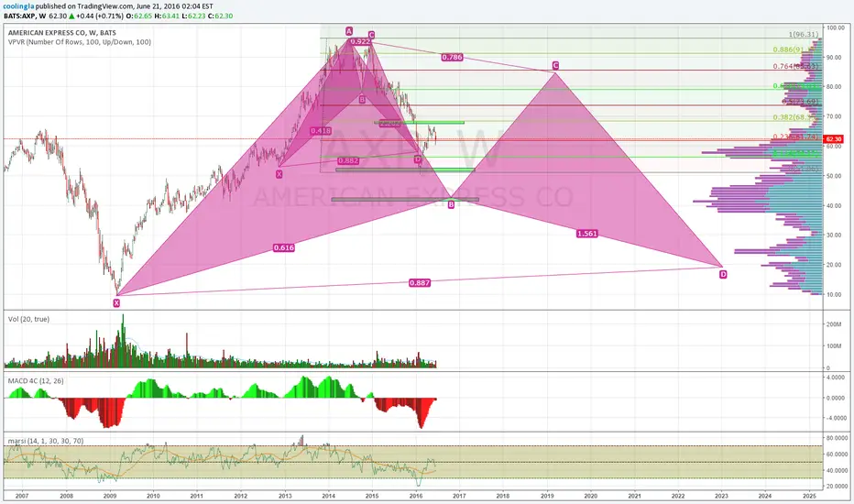
Task: Select point C at end of 0.786 line
Action: 555,65
